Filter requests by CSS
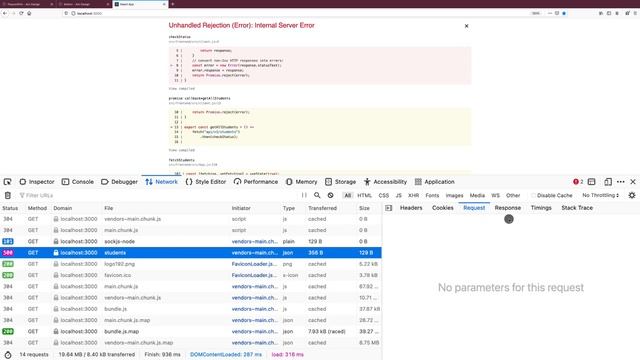Viewport: 640px width, 360px height. 384,196
